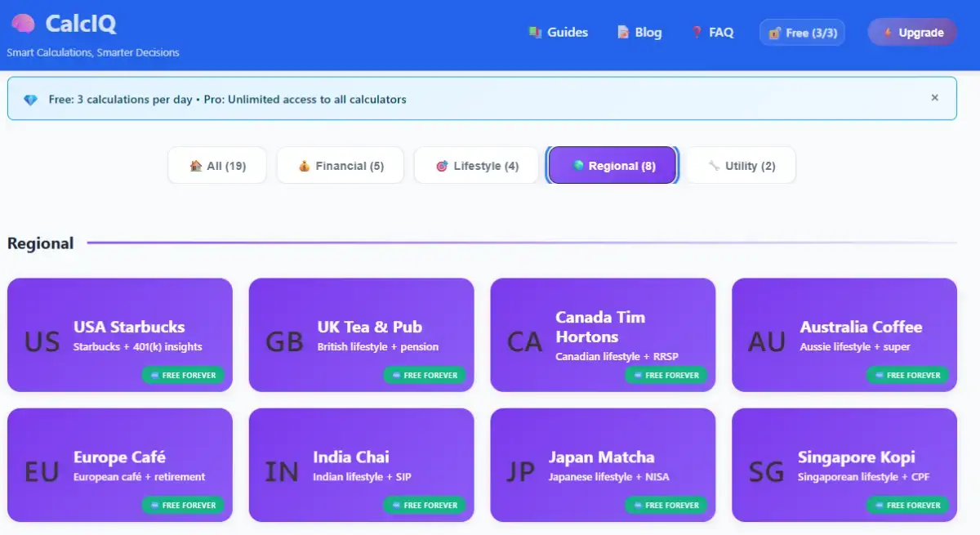Viewport: 980px width, 535px height.
Task: Click 'Japanese lifestyle + NISA' text
Action: pyautogui.click(x=608, y=476)
